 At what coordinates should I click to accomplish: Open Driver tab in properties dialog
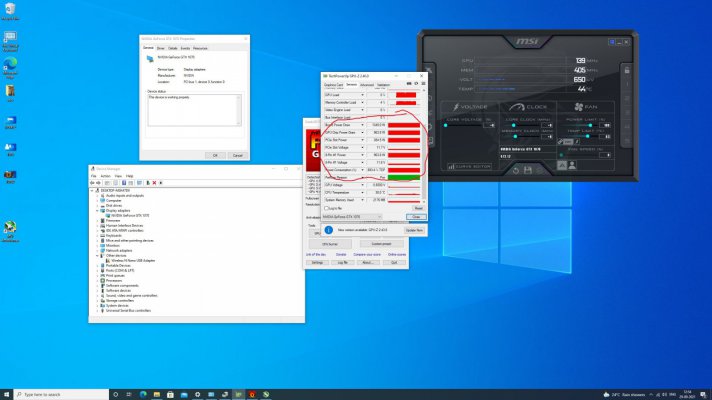[x=161, y=48]
